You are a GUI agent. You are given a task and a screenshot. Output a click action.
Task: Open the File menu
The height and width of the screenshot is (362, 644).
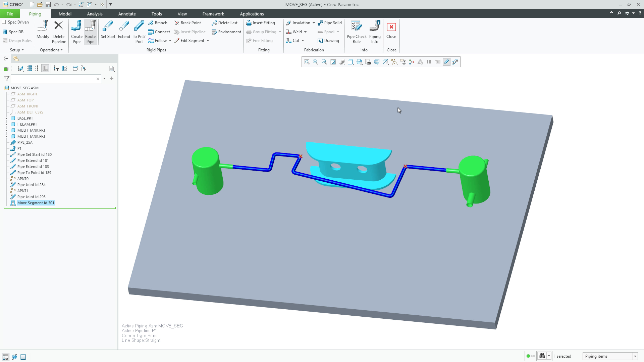pyautogui.click(x=10, y=14)
